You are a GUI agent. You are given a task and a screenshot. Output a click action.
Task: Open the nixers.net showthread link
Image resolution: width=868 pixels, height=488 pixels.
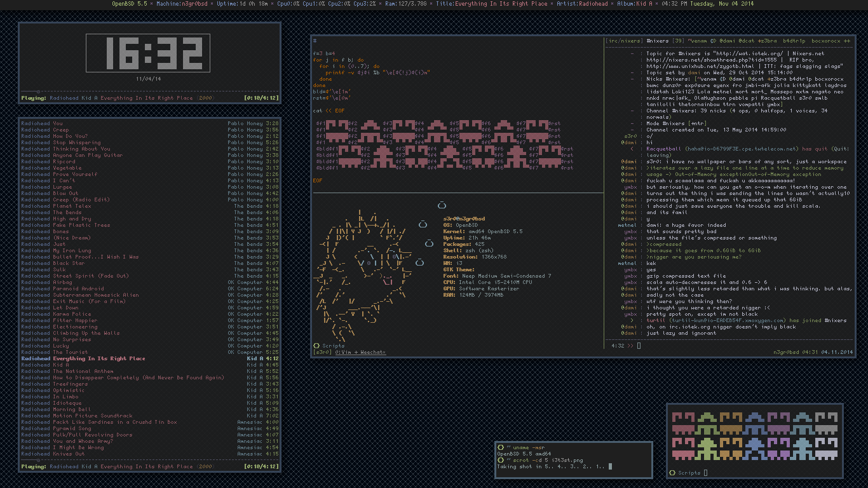pos(712,60)
